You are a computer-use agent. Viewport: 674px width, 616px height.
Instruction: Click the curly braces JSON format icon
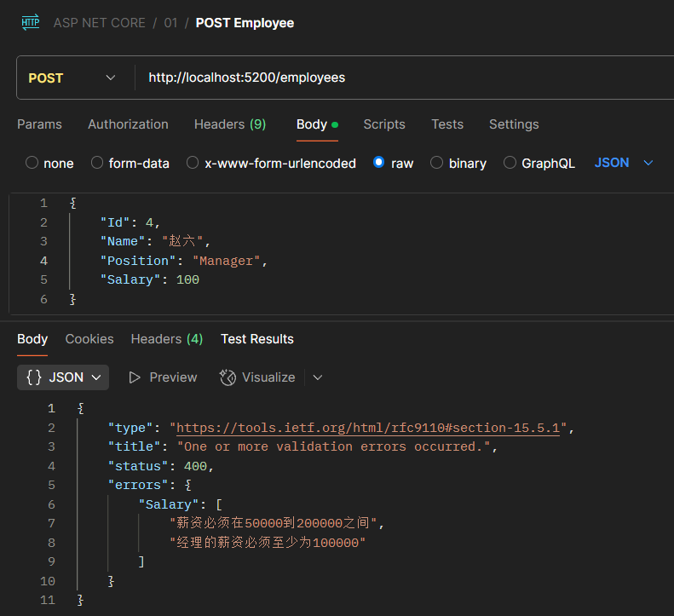(34, 377)
